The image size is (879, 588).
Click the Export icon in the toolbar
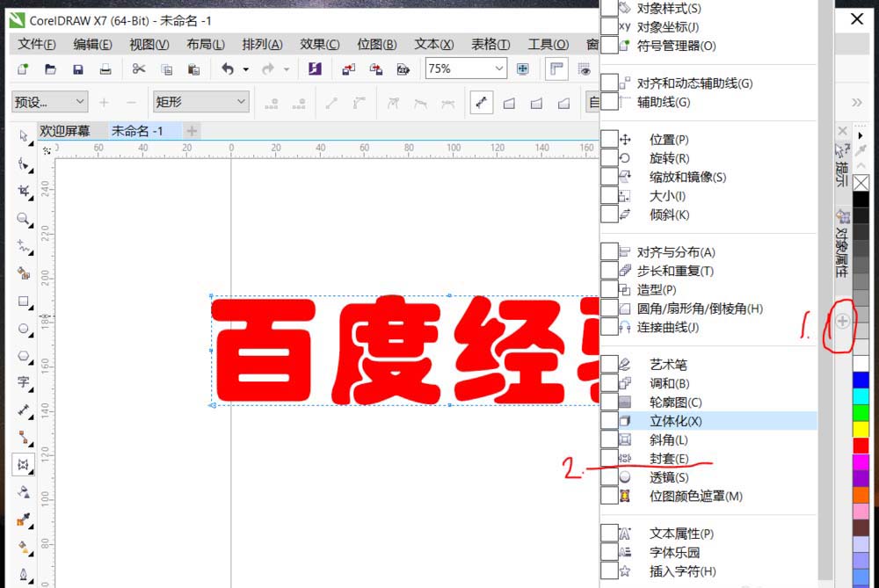click(x=376, y=69)
